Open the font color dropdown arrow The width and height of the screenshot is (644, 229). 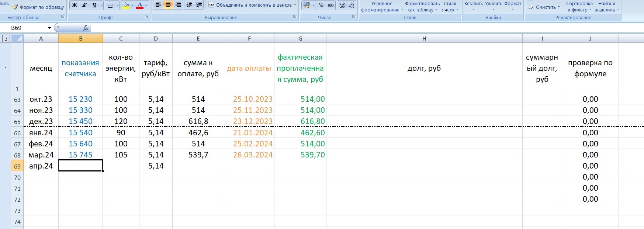(x=146, y=5)
